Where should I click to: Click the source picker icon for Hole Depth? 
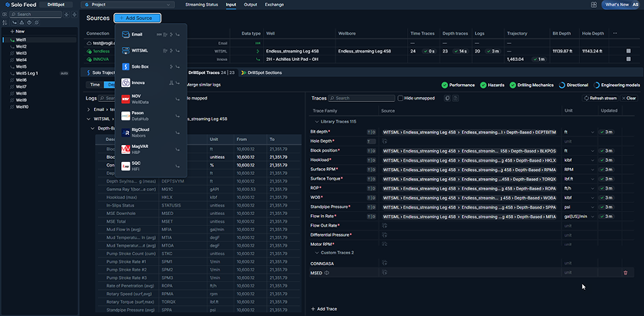(385, 141)
